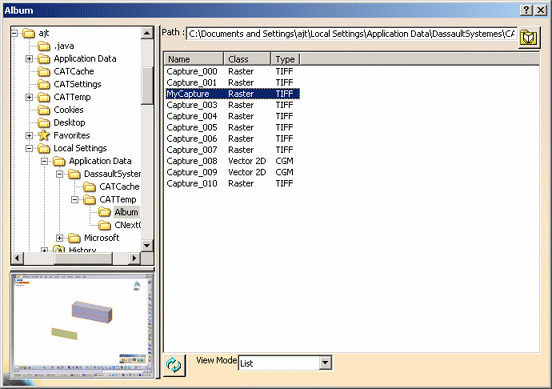Collapse the nested CATTemp node
Image resolution: width=552 pixels, height=389 pixels.
(x=75, y=200)
